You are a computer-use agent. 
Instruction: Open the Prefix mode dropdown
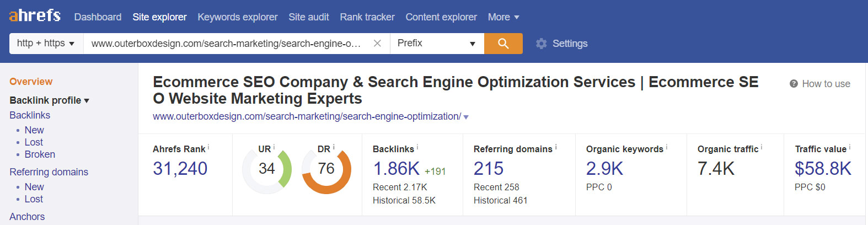click(x=437, y=44)
